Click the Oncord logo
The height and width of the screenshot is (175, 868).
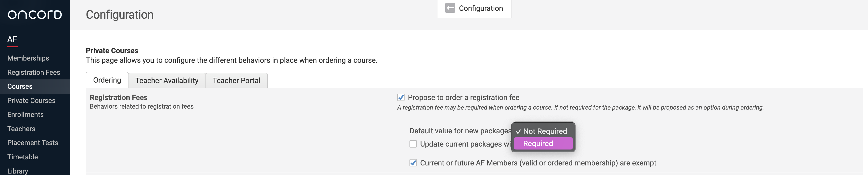[x=35, y=14]
